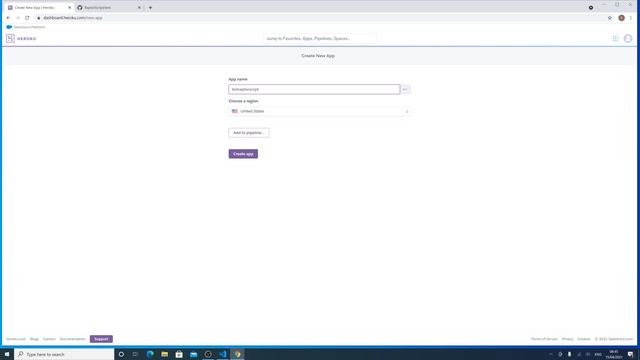Open the Terms of Service link
The image size is (640, 360).
[x=544, y=339]
